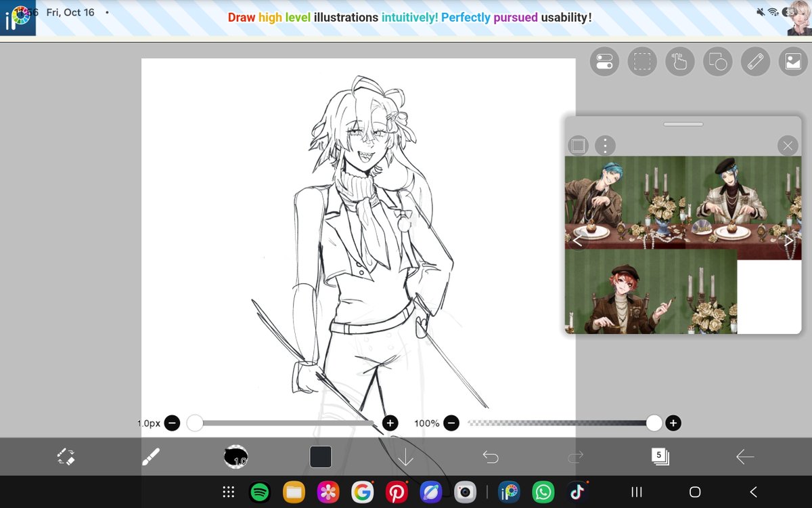This screenshot has height=508, width=812.
Task: Open reference window three-dot menu
Action: pyautogui.click(x=605, y=145)
